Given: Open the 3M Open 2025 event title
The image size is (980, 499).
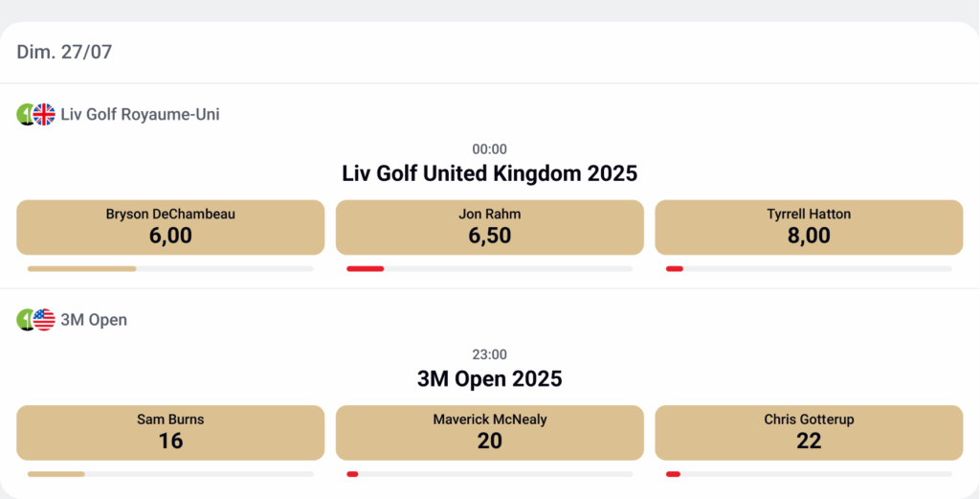Looking at the screenshot, I should pyautogui.click(x=489, y=378).
